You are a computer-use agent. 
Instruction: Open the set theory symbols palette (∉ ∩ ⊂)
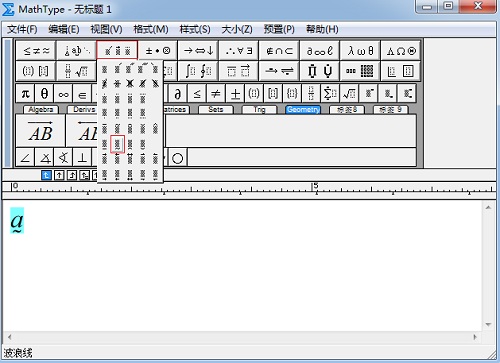click(x=279, y=51)
